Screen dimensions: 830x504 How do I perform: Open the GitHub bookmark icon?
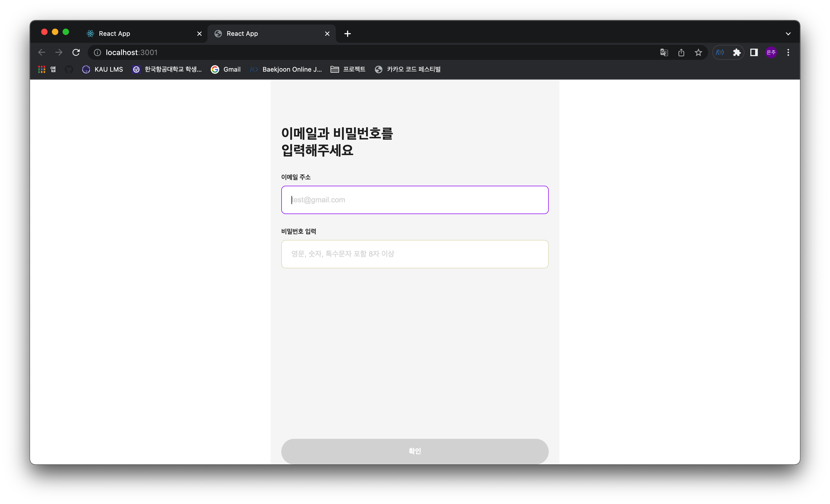pyautogui.click(x=69, y=69)
